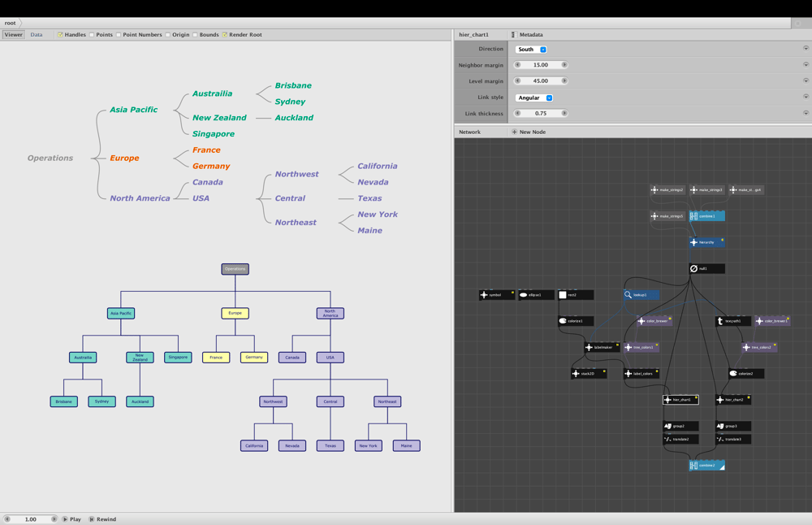Select the color_brewer1 node

773,321
